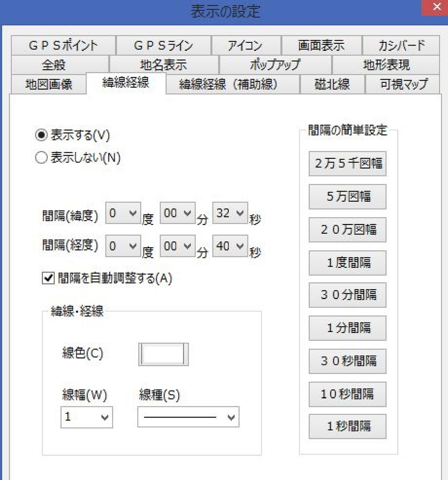
Task: Open latitude seconds dropdown showing 32
Action: tap(230, 213)
